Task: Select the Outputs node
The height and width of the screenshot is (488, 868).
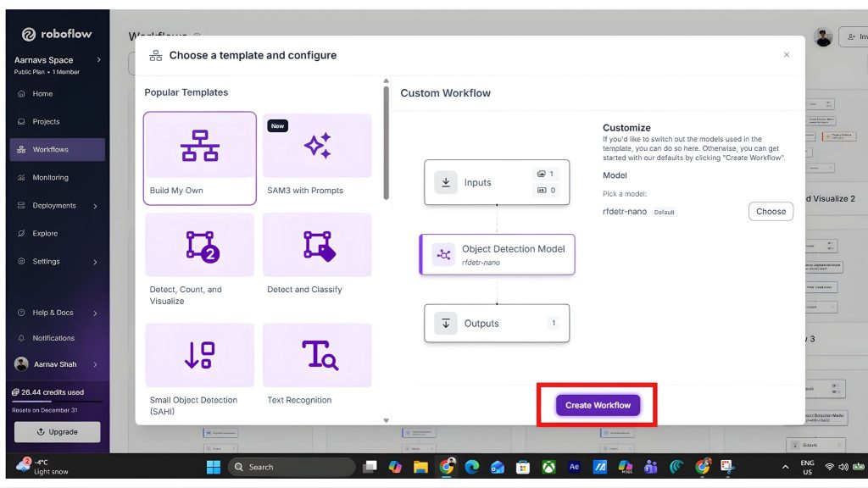Action: click(x=497, y=323)
